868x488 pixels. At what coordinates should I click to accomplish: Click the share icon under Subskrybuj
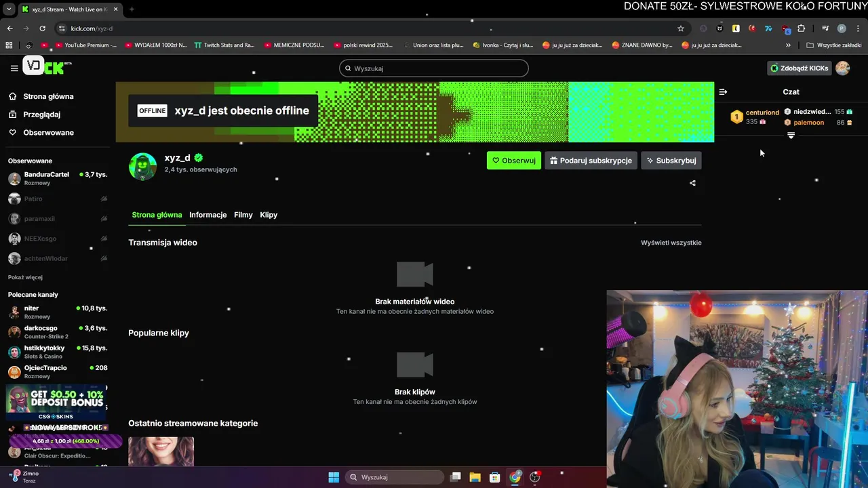click(692, 183)
